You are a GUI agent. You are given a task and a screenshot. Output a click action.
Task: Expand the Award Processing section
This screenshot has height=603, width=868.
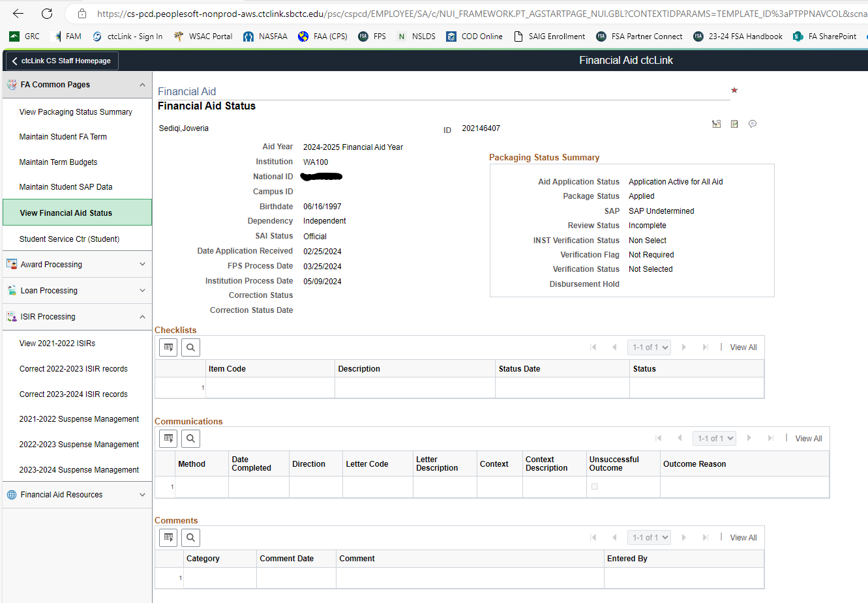pyautogui.click(x=77, y=265)
